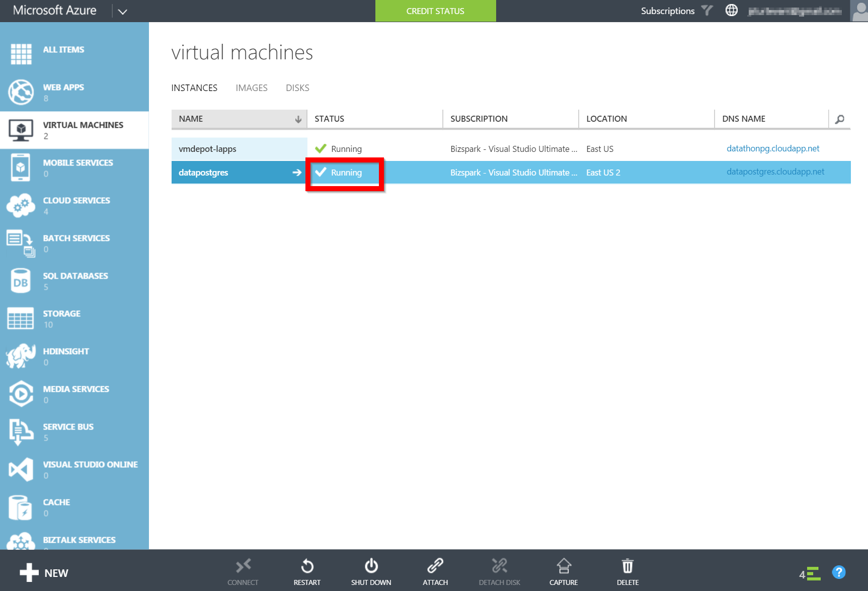Sort by the NAME column arrow
868x591 pixels.
[x=298, y=119]
